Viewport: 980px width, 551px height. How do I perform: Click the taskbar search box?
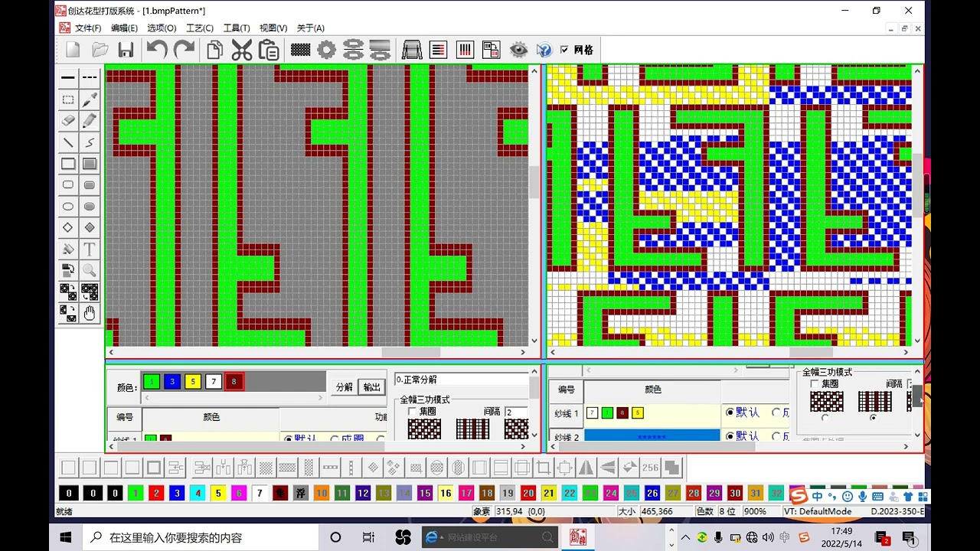coord(201,537)
